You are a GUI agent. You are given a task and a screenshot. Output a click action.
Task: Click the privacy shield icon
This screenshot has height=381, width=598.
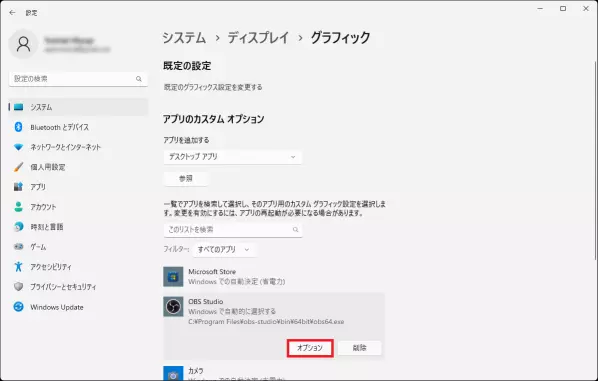coord(18,286)
